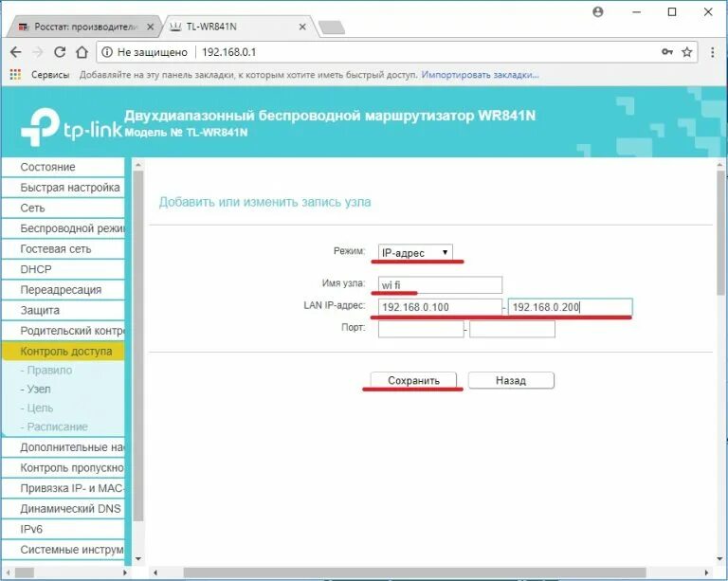Open Привязка IP- и MAC menu item

click(64, 488)
